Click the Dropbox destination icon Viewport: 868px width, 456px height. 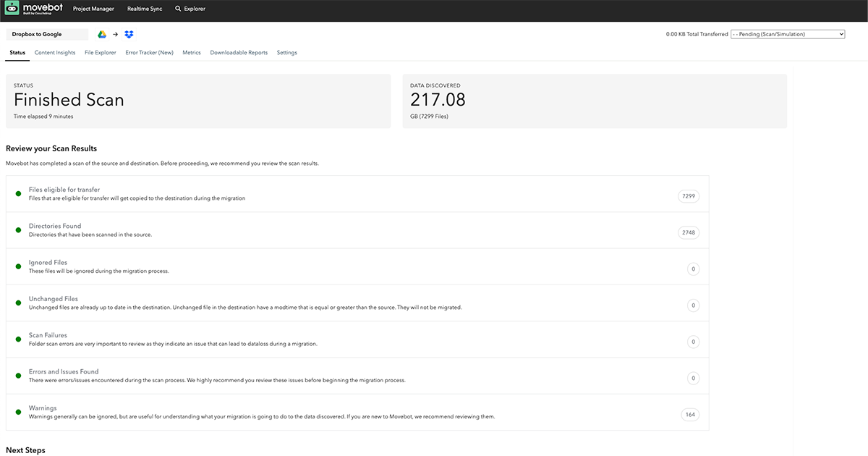(129, 34)
